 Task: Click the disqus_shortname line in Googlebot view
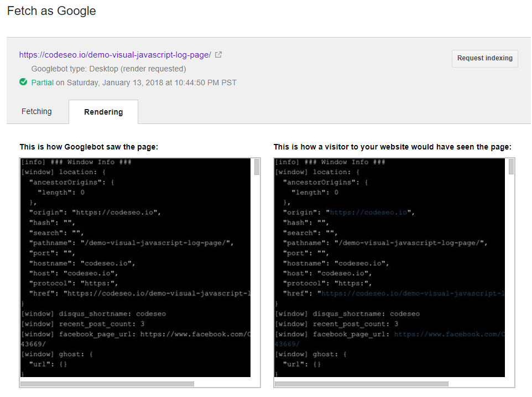(x=93, y=314)
